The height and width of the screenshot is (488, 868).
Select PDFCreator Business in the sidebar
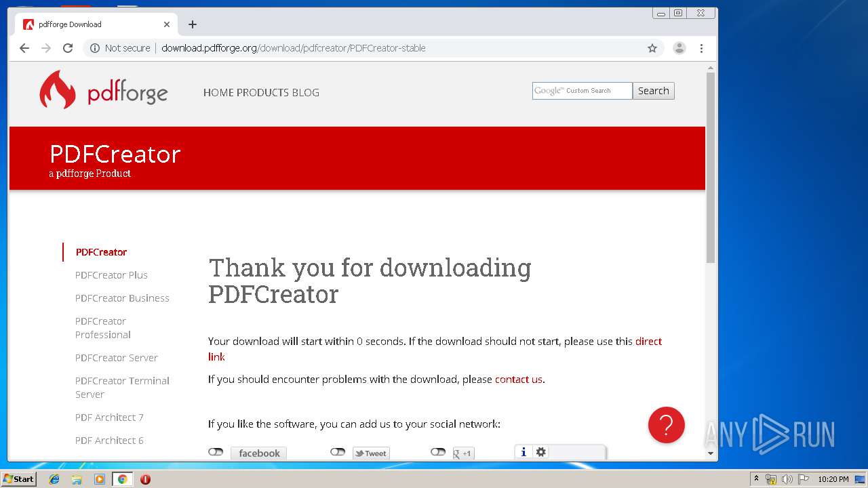[x=122, y=298]
